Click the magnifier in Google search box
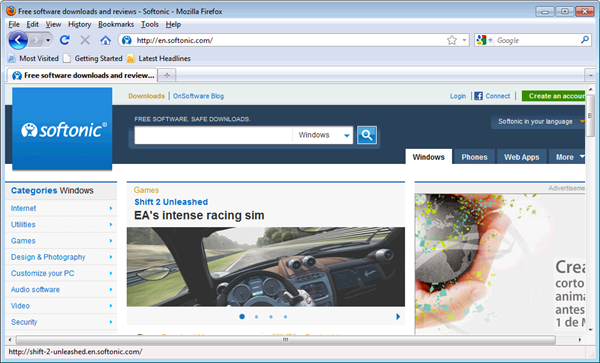Viewport: 600px width, 363px height. [585, 40]
